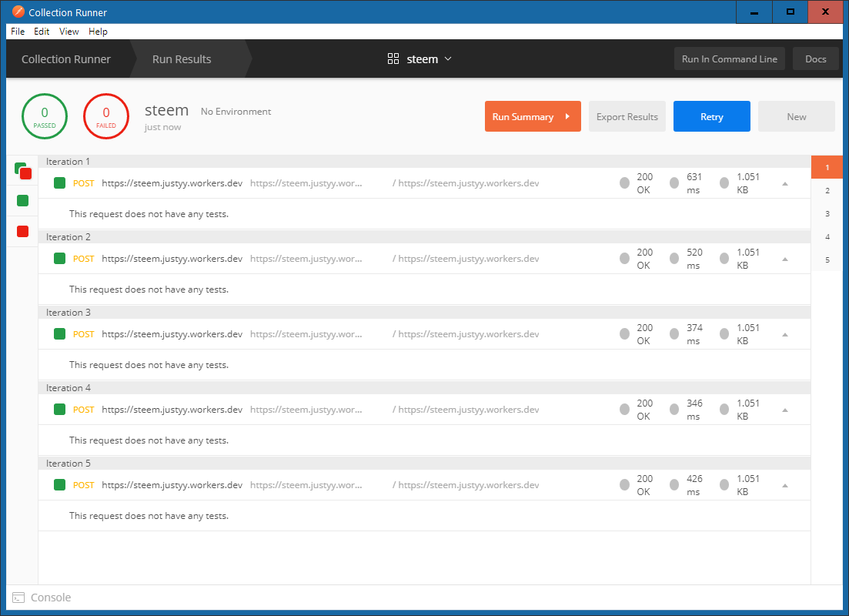This screenshot has width=849, height=616.
Task: Collapse the Iteration 3 request details
Action: 784,334
